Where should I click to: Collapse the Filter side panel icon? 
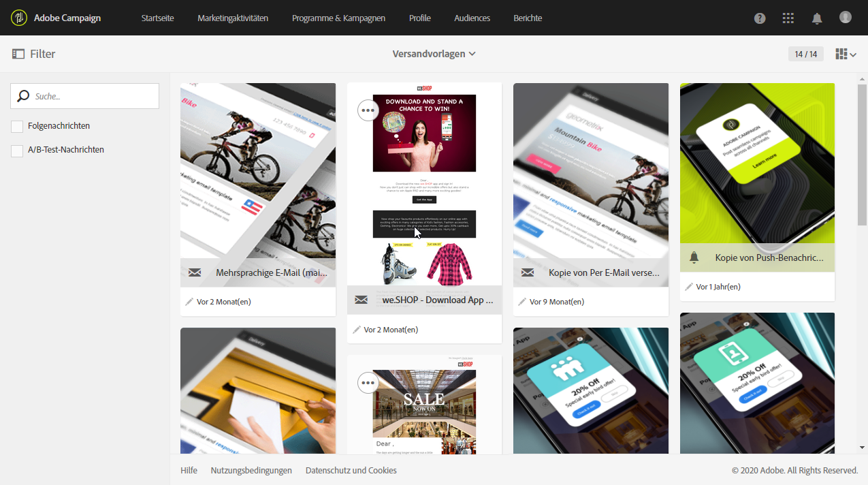click(18, 54)
